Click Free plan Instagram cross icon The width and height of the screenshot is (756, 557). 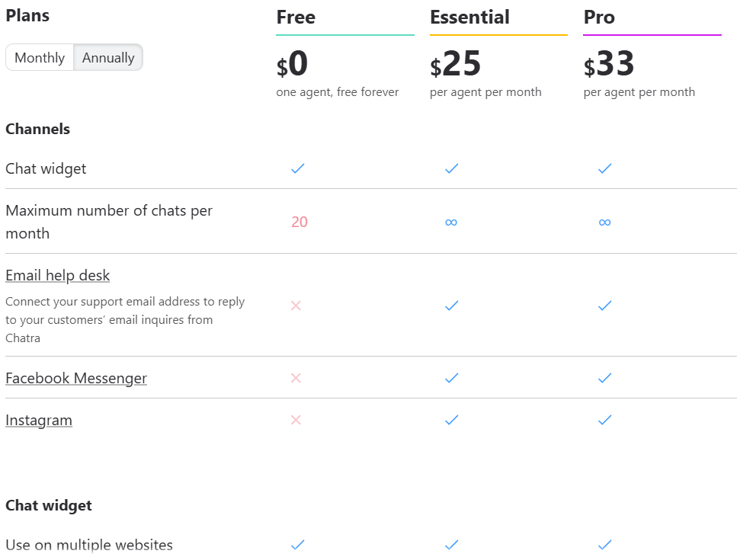[x=296, y=420]
